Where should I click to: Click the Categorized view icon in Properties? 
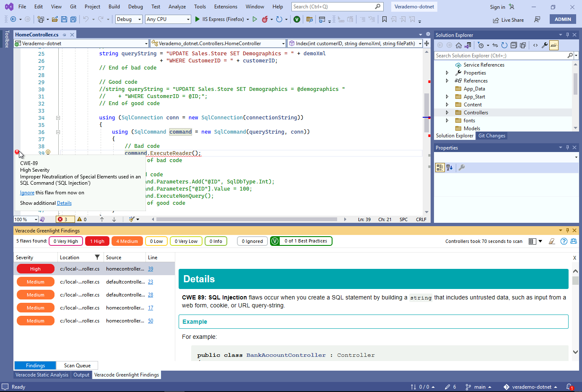point(440,168)
